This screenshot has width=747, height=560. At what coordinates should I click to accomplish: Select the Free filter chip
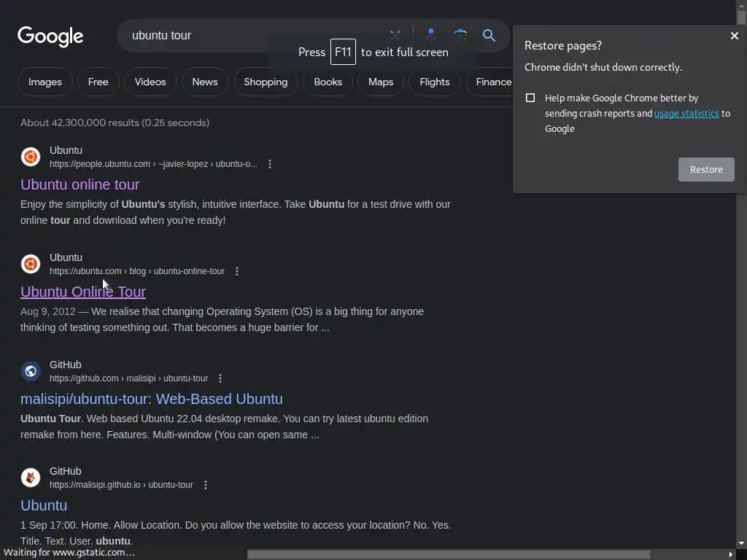click(x=98, y=82)
